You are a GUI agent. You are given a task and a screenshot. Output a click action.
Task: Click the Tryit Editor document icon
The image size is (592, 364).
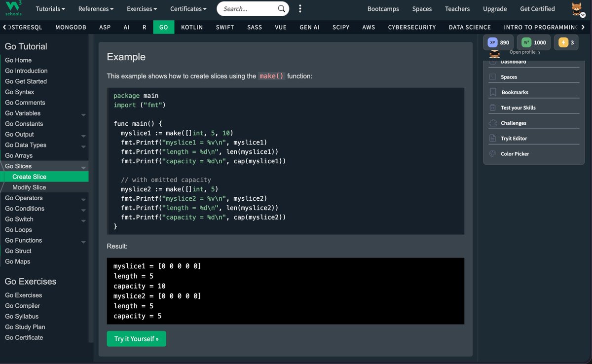[x=492, y=138]
